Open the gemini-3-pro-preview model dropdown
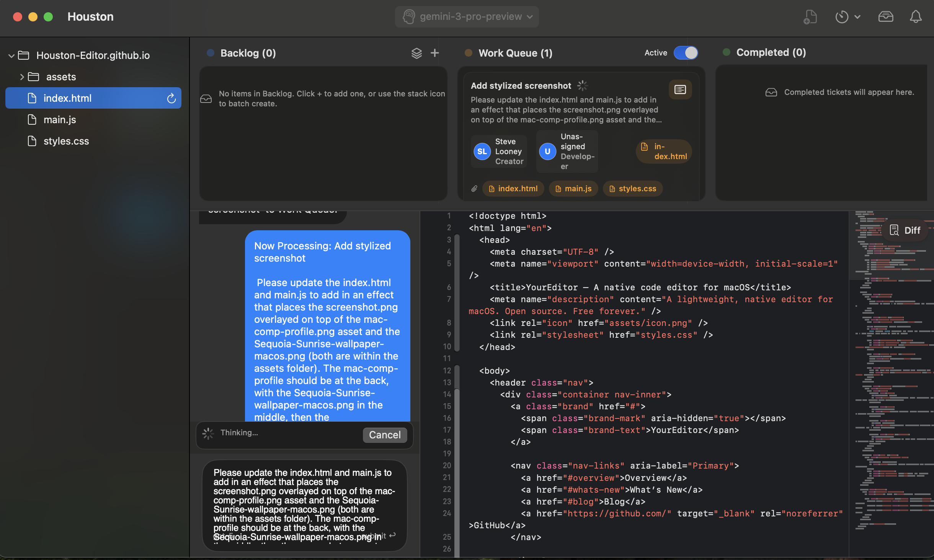Screen dimensions: 934x560 466,16
